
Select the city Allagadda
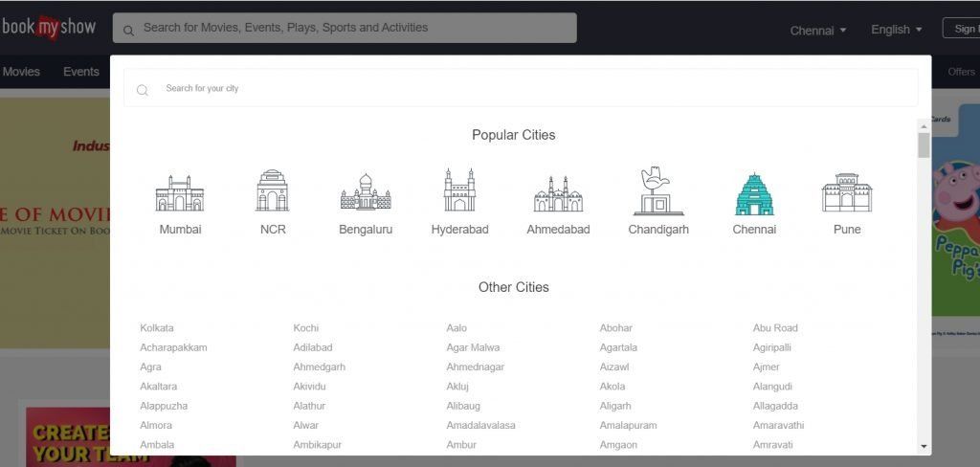pos(775,406)
